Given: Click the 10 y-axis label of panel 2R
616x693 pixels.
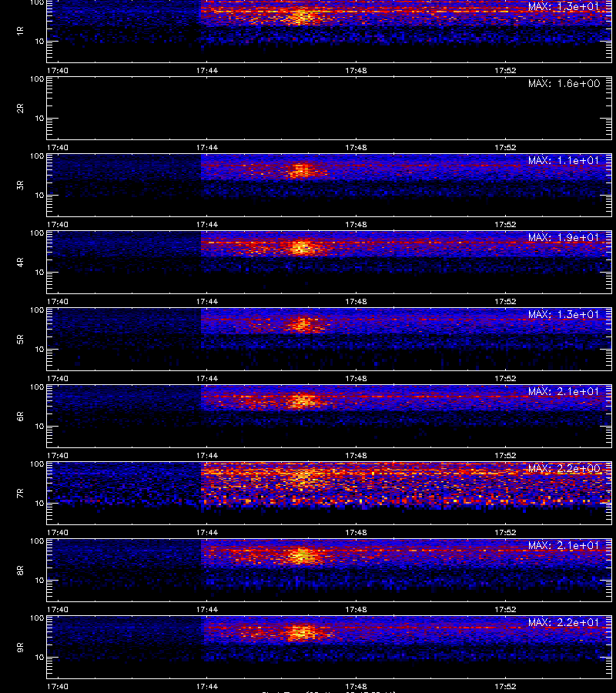Looking at the screenshot, I should [40, 118].
